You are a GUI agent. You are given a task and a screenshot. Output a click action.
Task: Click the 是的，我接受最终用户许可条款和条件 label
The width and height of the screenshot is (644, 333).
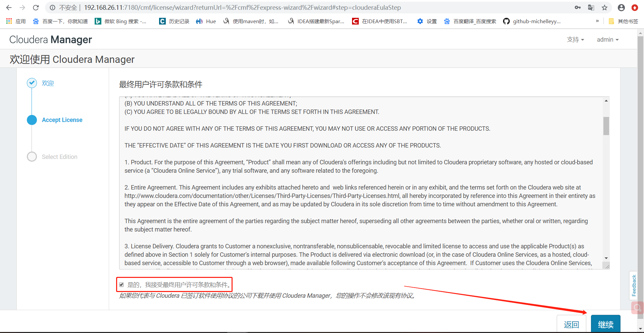(x=180, y=285)
